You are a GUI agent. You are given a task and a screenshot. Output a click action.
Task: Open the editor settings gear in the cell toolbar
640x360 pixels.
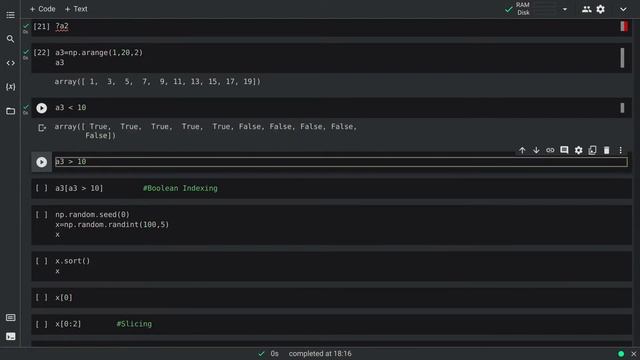(578, 150)
